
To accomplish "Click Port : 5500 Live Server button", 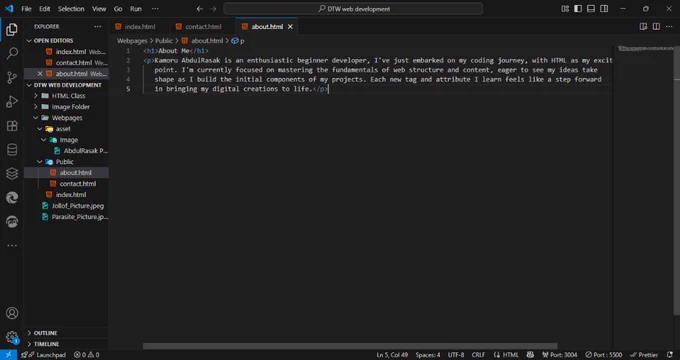I will [603, 355].
